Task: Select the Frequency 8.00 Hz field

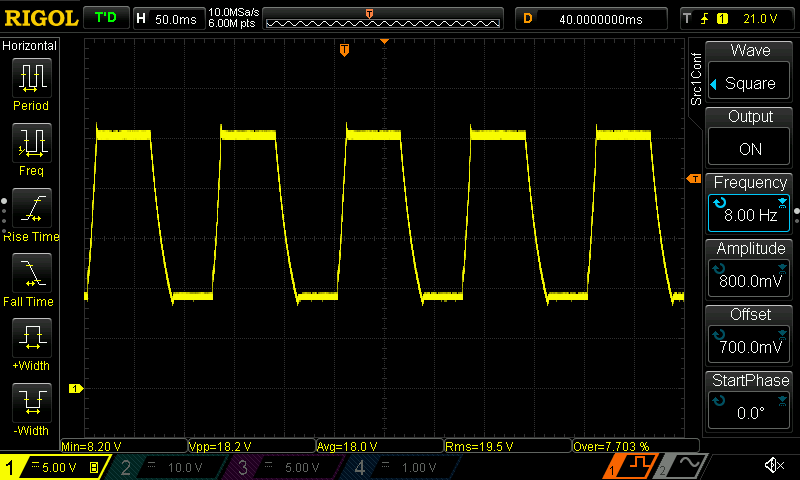Action: 748,213
